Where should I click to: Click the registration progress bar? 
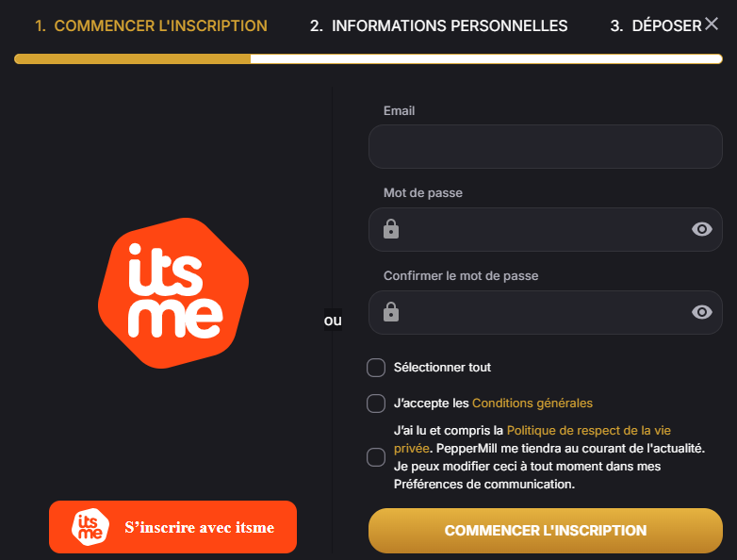pyautogui.click(x=368, y=58)
